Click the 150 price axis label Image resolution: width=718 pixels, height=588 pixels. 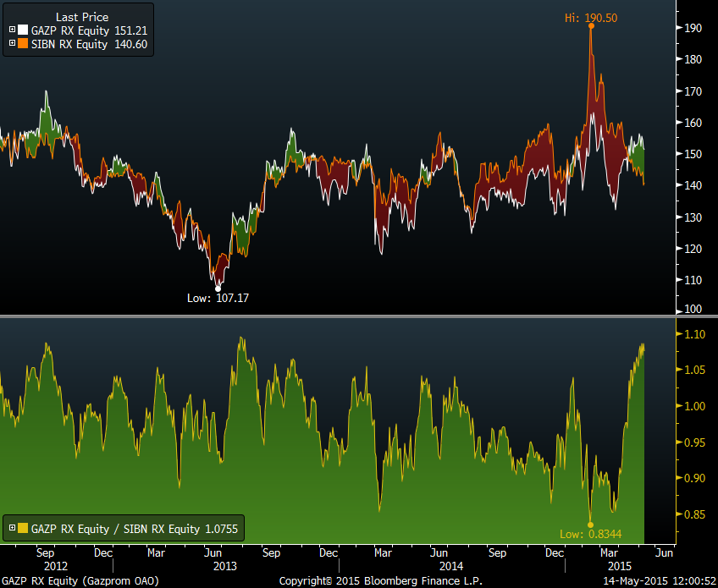[x=693, y=154]
